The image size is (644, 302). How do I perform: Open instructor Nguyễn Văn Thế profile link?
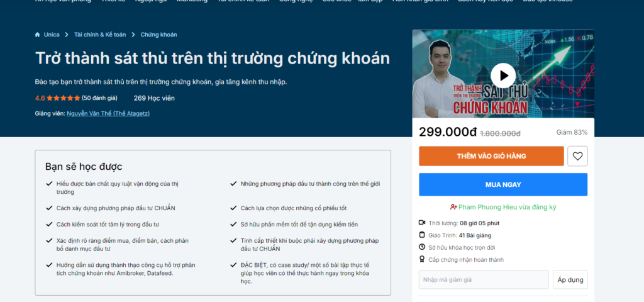click(x=108, y=113)
